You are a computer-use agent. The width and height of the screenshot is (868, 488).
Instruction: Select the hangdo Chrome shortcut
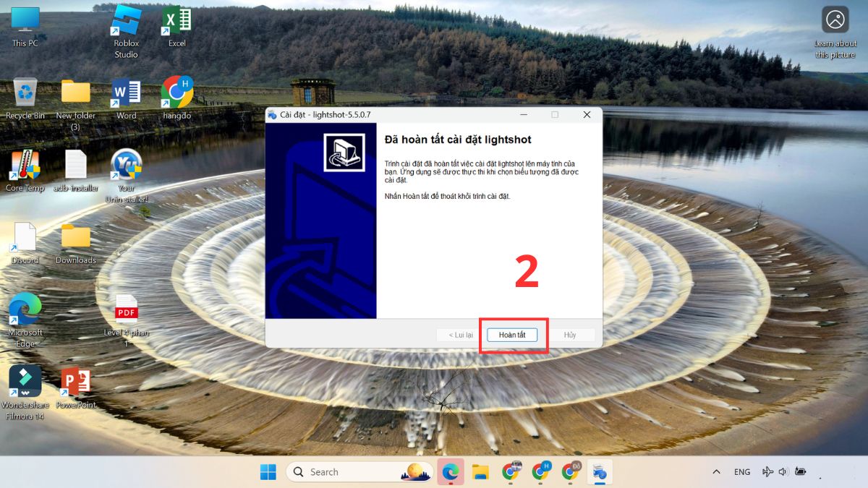click(x=176, y=98)
